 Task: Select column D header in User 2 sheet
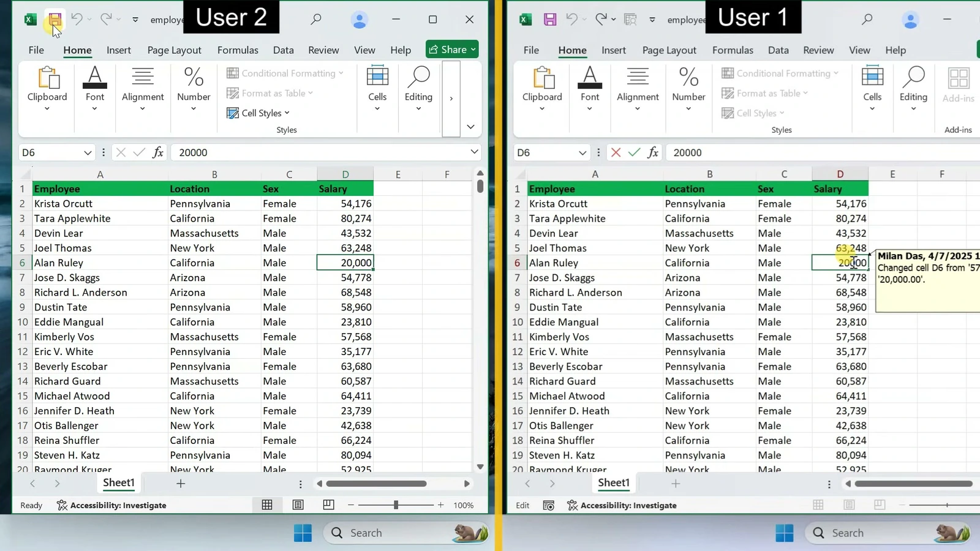click(x=345, y=174)
